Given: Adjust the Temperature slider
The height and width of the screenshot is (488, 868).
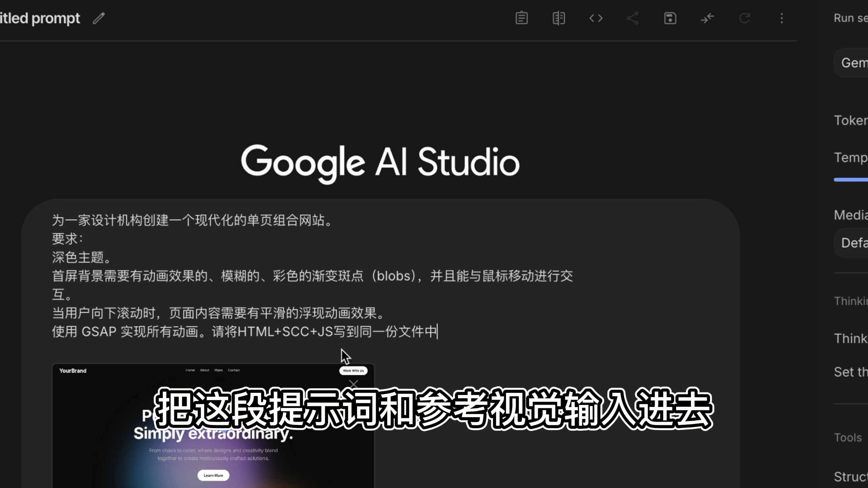Looking at the screenshot, I should pyautogui.click(x=851, y=180).
